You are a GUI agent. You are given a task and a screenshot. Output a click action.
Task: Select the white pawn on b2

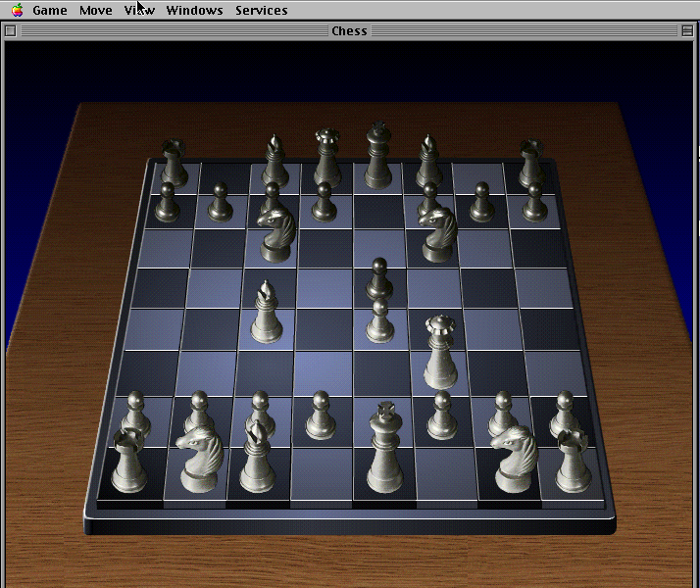(x=199, y=409)
